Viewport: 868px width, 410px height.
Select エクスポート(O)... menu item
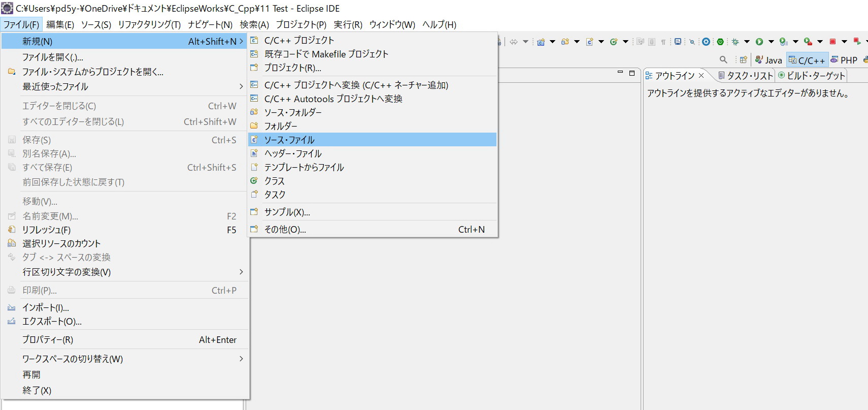125,321
